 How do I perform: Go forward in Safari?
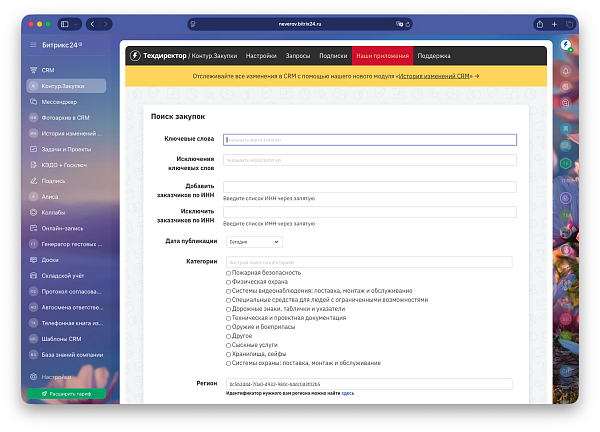tap(106, 24)
